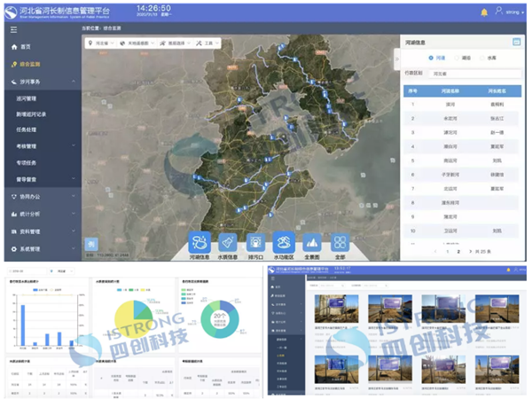This screenshot has width=532, height=399.
Task: Show the 全景图 panorama icon
Action: coord(312,242)
